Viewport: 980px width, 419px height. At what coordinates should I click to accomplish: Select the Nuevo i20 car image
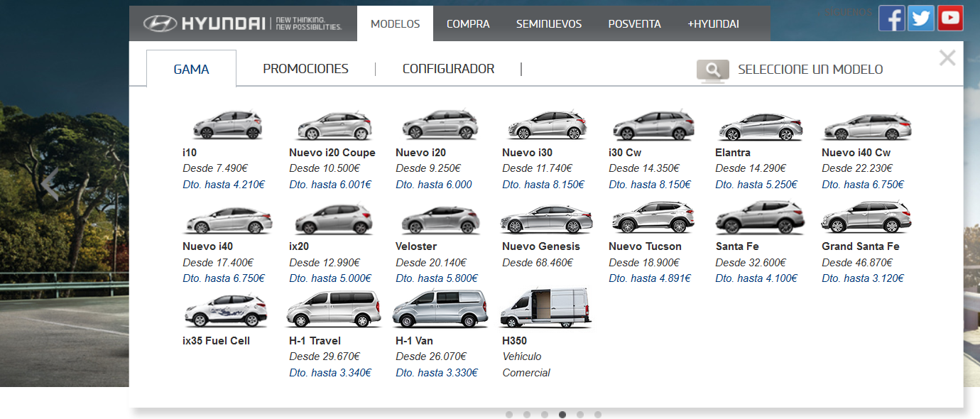tap(440, 126)
